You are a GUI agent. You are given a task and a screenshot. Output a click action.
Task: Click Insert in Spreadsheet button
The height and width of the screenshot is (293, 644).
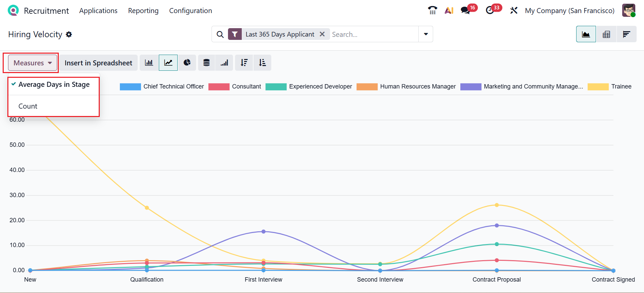pos(98,63)
